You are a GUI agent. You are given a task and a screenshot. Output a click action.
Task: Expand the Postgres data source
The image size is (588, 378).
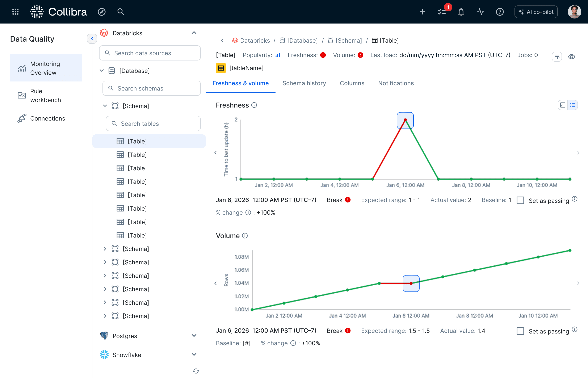coord(194,336)
